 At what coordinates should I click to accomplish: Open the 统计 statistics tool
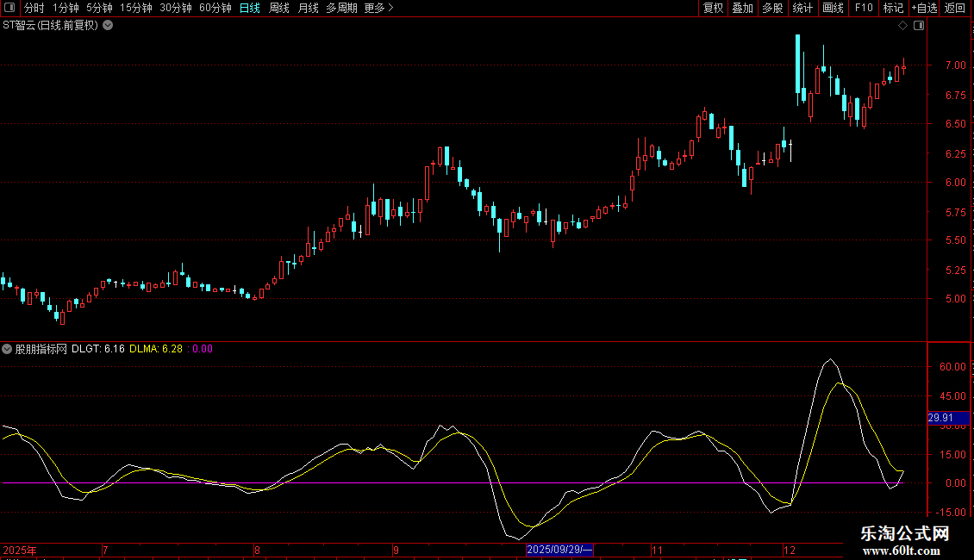tap(802, 8)
